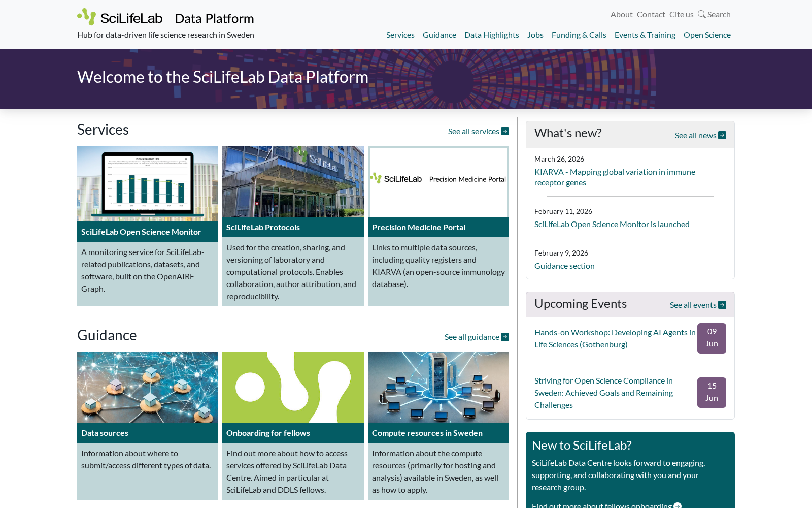Open Striving for Open Science Compliance event
Image resolution: width=812 pixels, height=508 pixels.
[x=603, y=393]
